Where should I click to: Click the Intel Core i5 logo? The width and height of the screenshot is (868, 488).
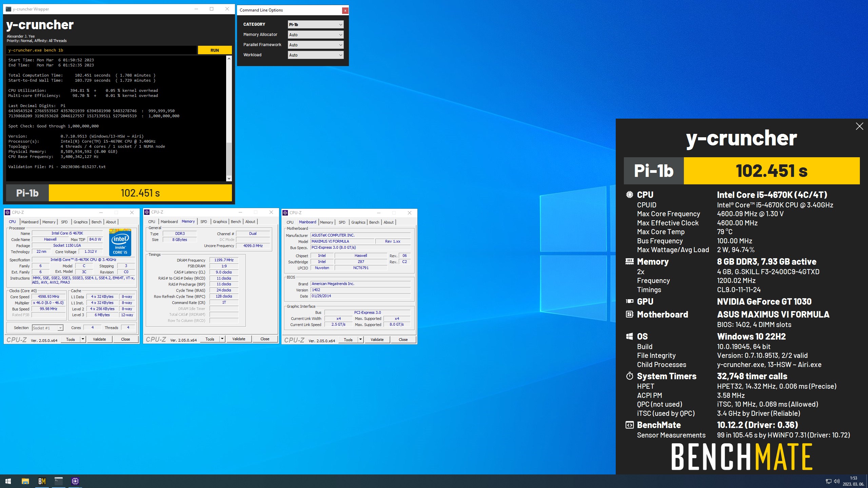point(120,242)
